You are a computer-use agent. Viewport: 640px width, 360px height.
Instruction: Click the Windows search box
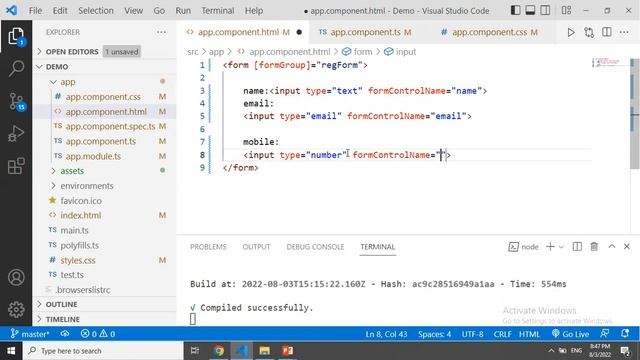coord(103,351)
